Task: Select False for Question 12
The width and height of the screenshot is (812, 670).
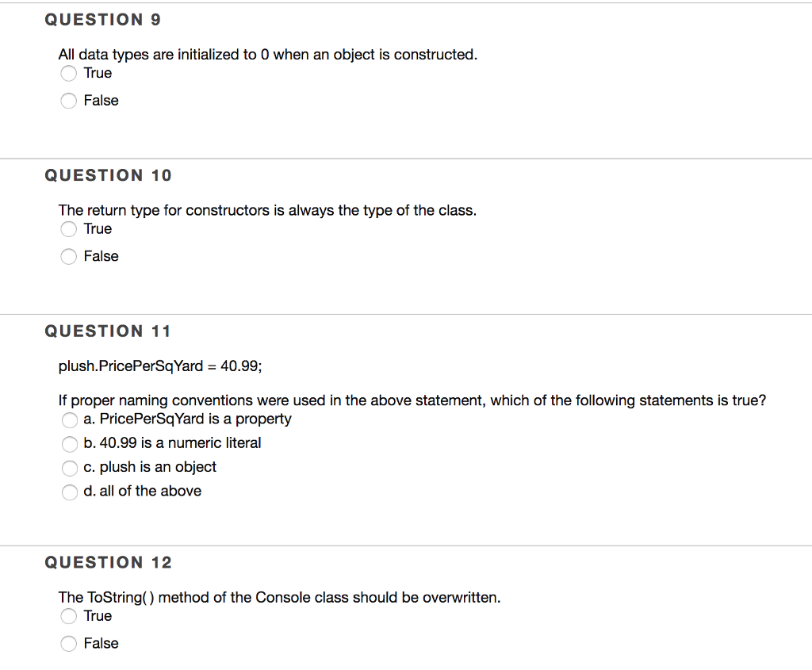Action: 68,644
